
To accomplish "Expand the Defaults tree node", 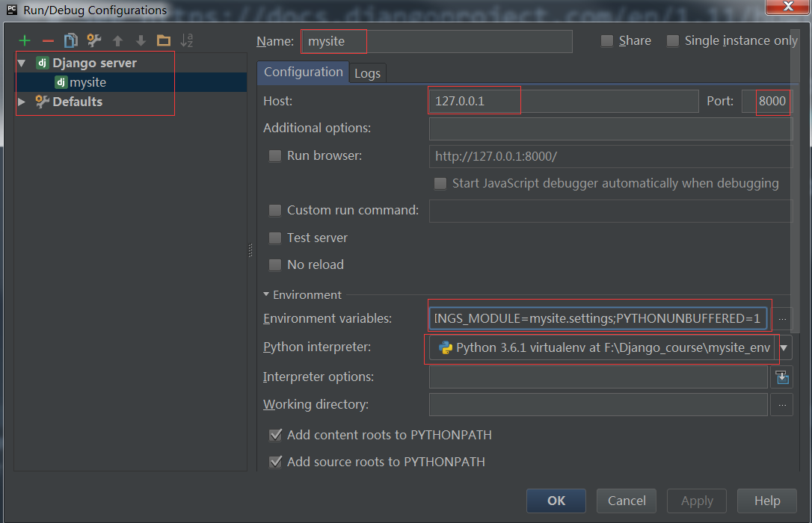I will 22,102.
